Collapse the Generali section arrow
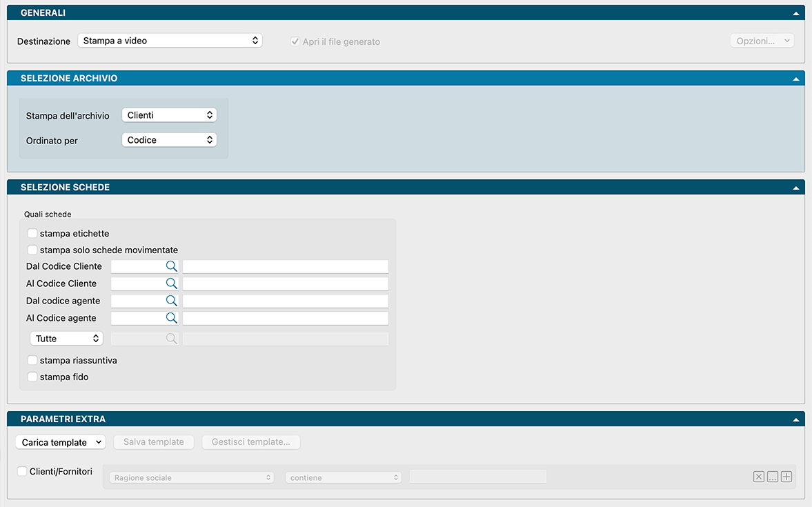812x507 pixels. [796, 13]
